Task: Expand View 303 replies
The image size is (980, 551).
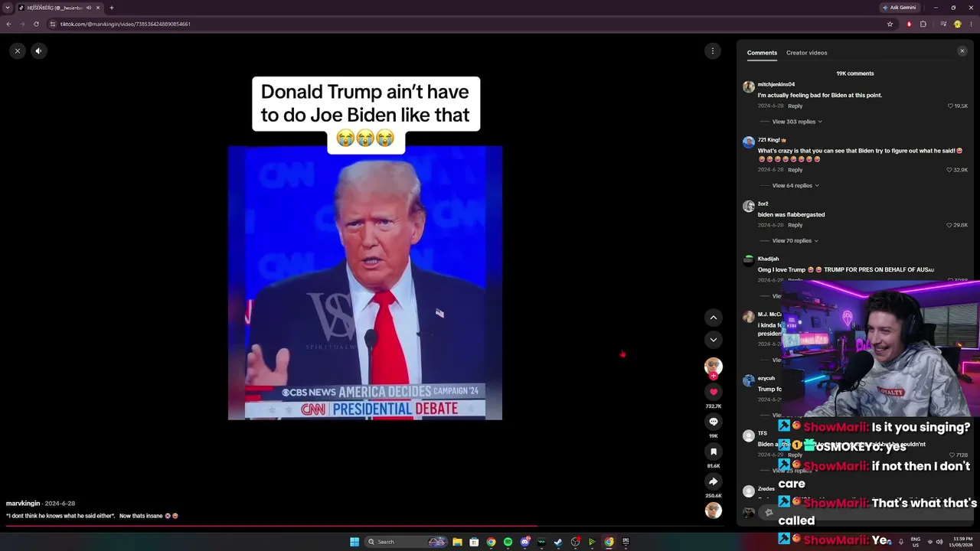Action: click(797, 122)
